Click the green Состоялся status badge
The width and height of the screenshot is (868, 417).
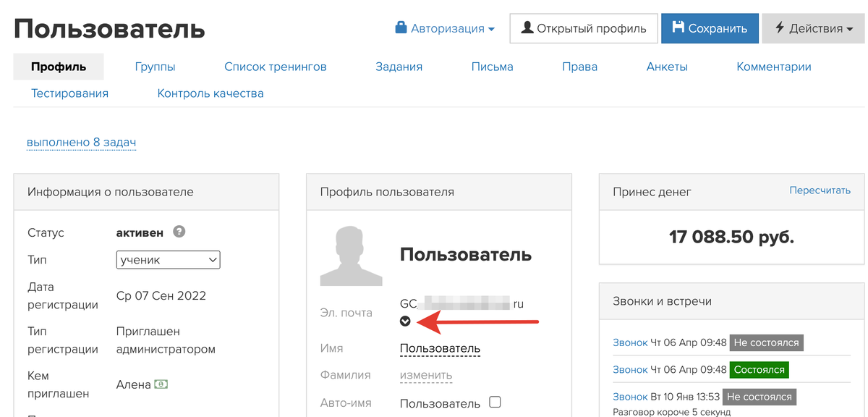tap(759, 369)
